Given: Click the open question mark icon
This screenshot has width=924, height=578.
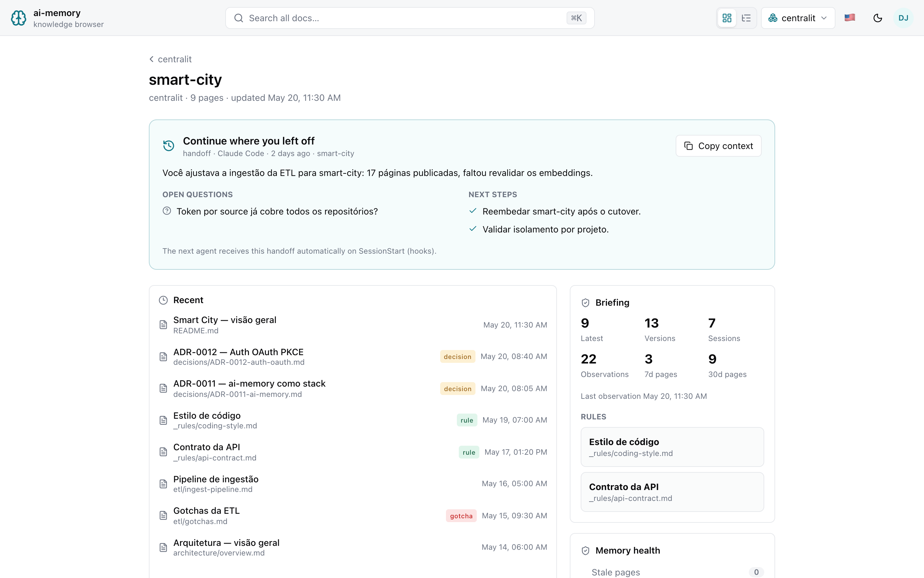Looking at the screenshot, I should (167, 211).
